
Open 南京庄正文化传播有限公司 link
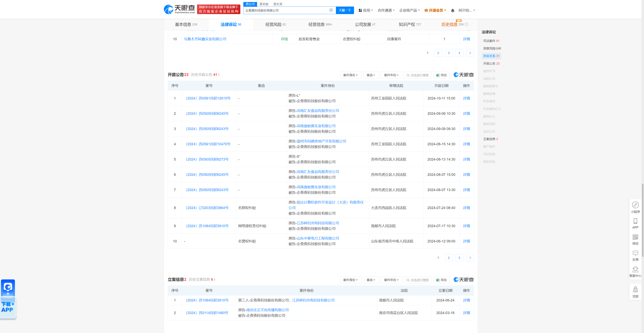(x=267, y=310)
